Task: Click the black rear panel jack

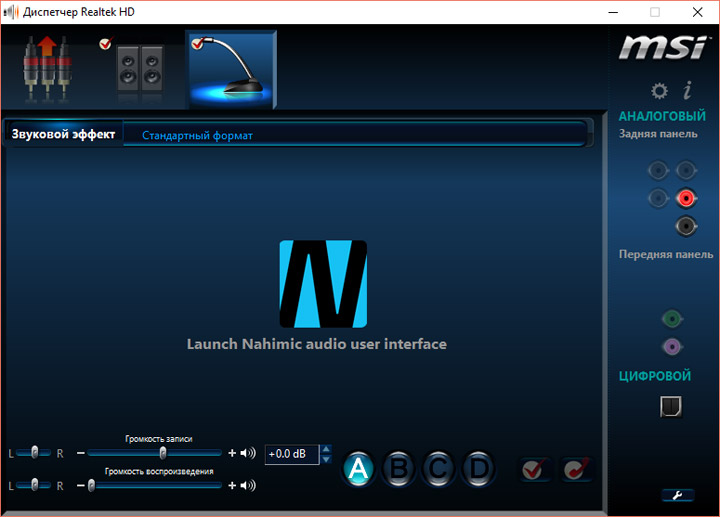Action: 686,226
